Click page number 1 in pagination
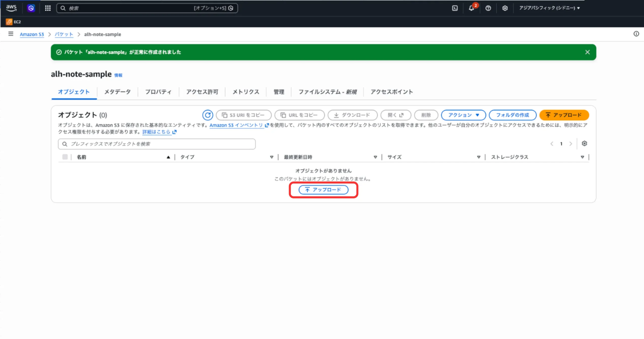This screenshot has height=339, width=644. click(x=561, y=144)
